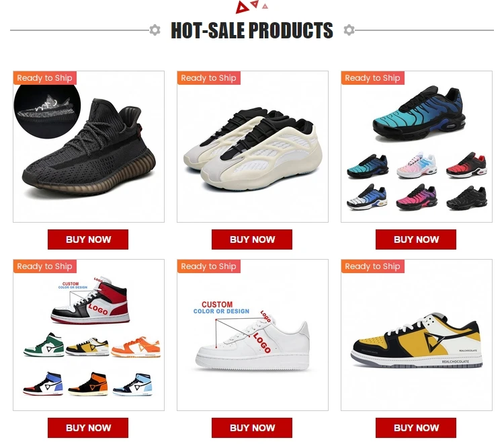This screenshot has width=504, height=444.
Task: Open the cream chunky sneaker product image
Action: (253, 147)
